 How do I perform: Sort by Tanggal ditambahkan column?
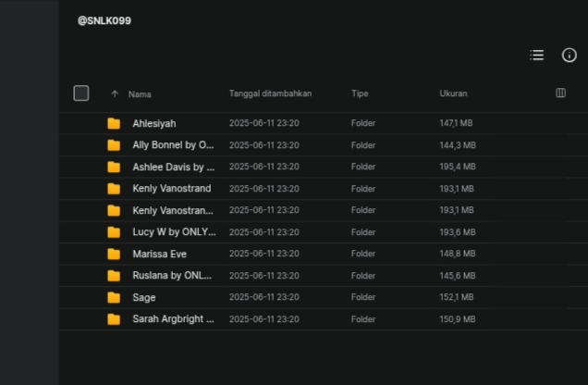(x=270, y=93)
